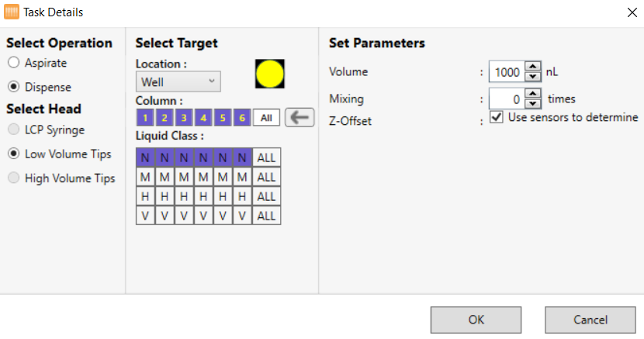Image resolution: width=644 pixels, height=339 pixels.
Task: Toggle Use sensors to determine checkbox
Action: point(497,118)
